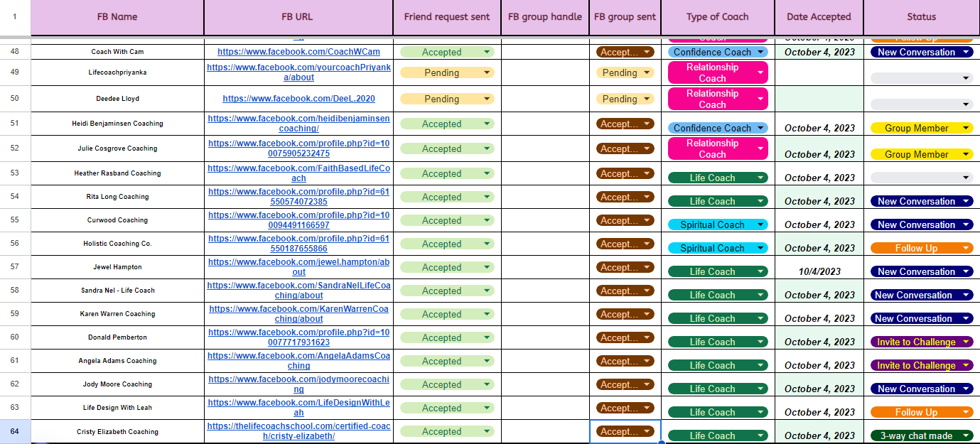Viewport: 980px width, 444px height.
Task: Open profile link for Julie Cosgrove Coaching
Action: tap(298, 148)
